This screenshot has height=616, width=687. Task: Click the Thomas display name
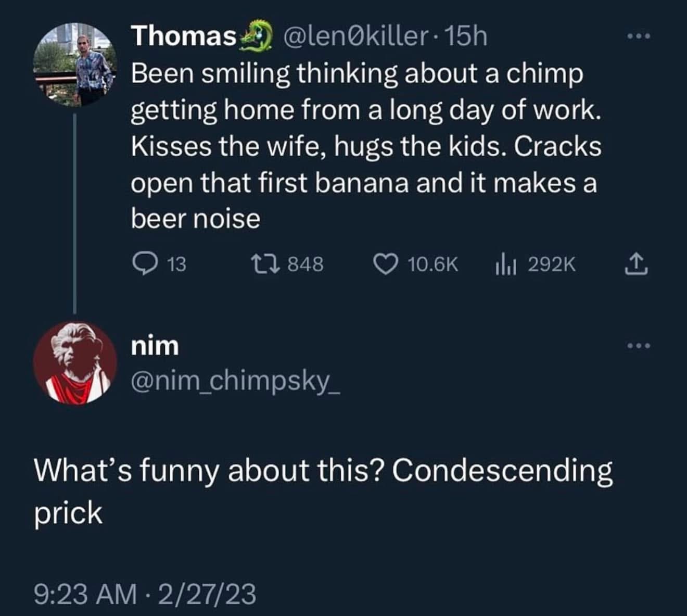(x=184, y=36)
